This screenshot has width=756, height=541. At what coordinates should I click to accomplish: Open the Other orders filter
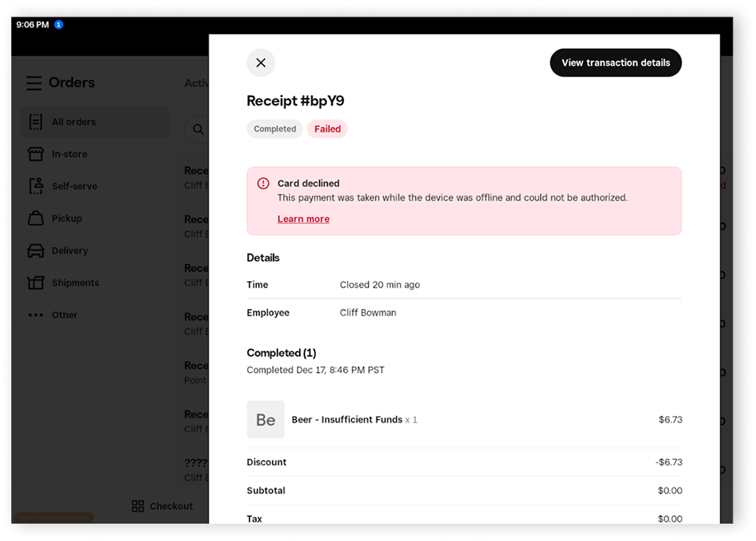(x=95, y=315)
